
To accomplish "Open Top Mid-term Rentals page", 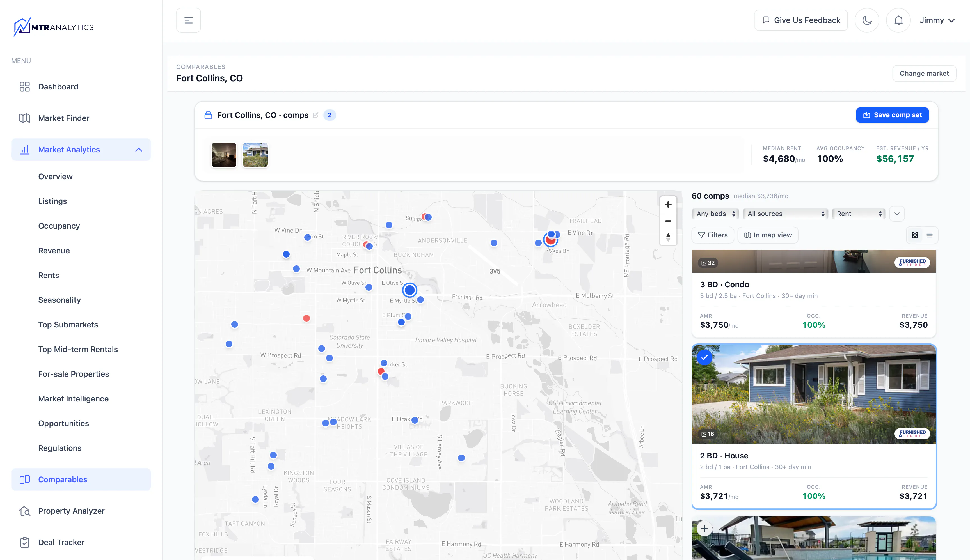I will pos(78,349).
